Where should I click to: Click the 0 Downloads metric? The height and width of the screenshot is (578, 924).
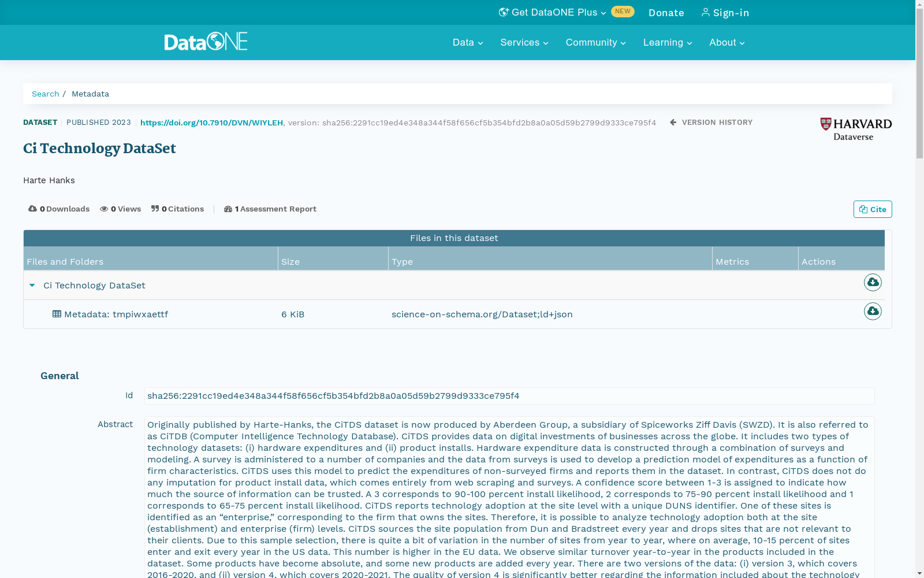tap(59, 209)
